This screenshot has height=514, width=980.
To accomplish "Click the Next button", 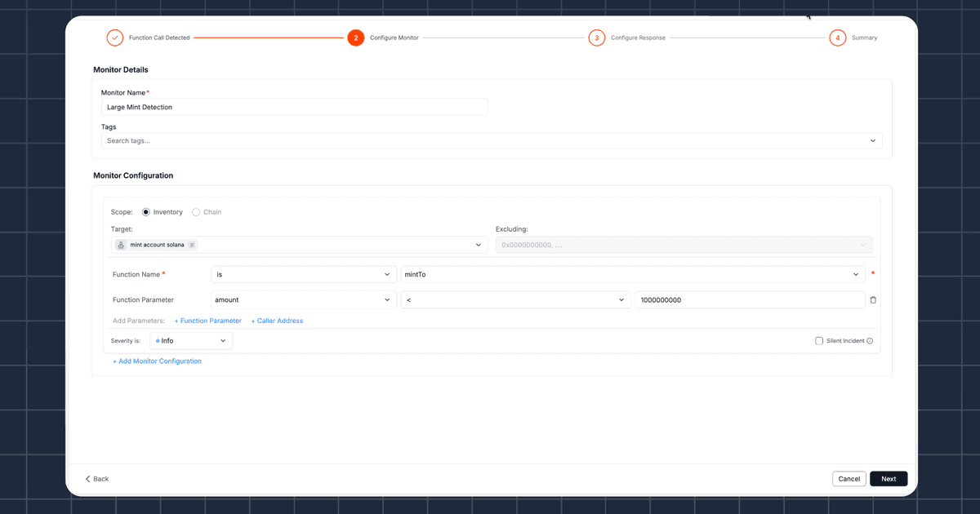I will pos(889,479).
